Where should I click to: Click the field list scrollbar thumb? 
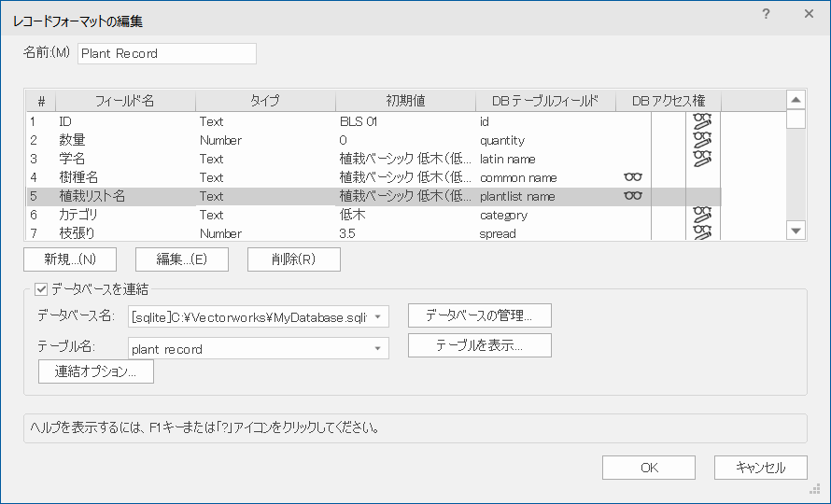(x=796, y=119)
